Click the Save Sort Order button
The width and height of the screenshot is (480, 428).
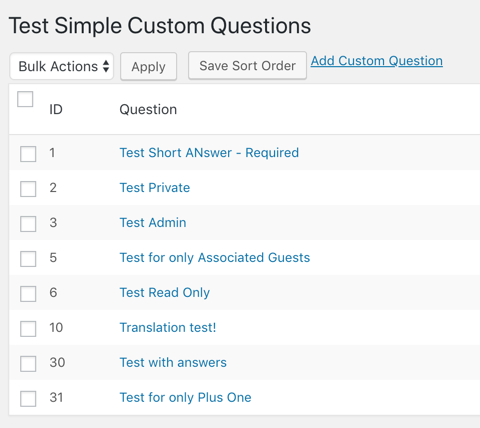tap(247, 65)
